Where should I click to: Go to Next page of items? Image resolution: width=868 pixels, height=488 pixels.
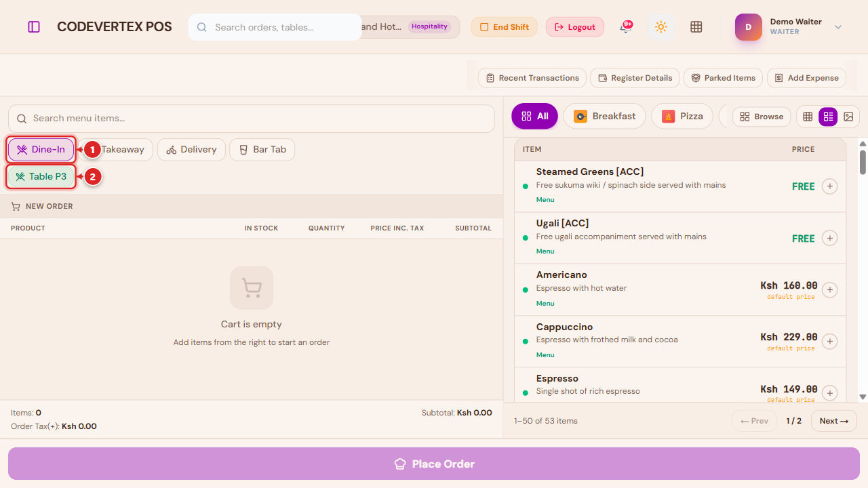tap(834, 421)
